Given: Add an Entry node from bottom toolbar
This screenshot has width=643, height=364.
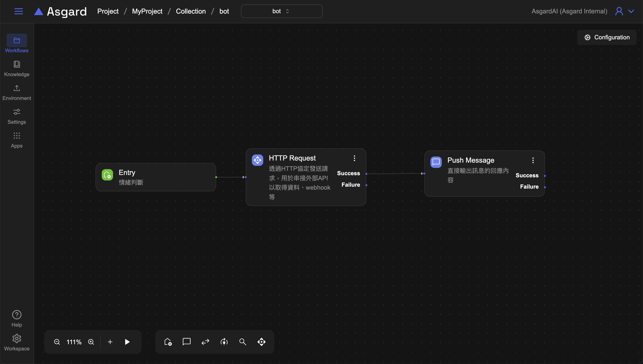Looking at the screenshot, I should pos(168,342).
